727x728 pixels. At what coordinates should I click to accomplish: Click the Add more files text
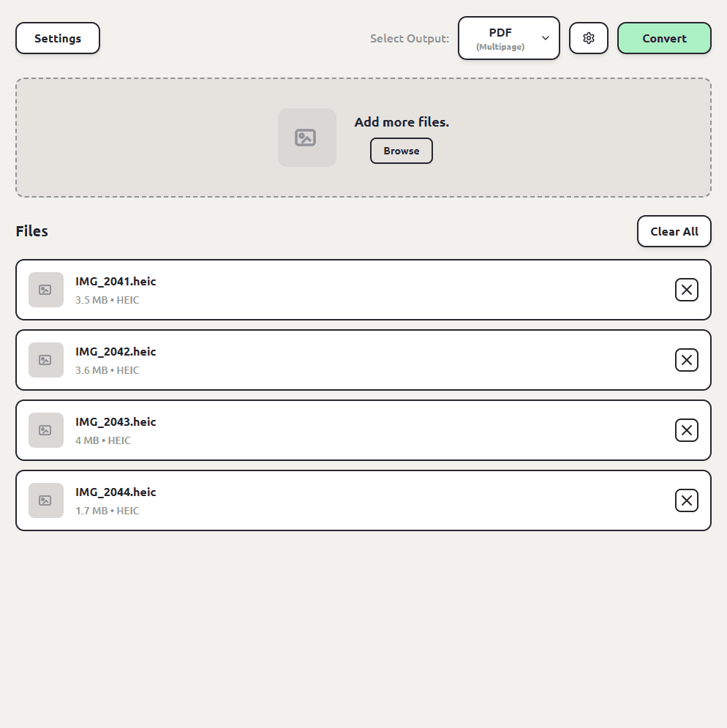402,122
